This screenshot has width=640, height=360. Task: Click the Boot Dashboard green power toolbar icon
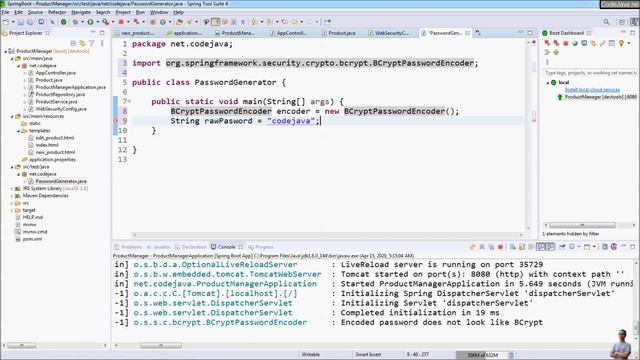point(63,22)
